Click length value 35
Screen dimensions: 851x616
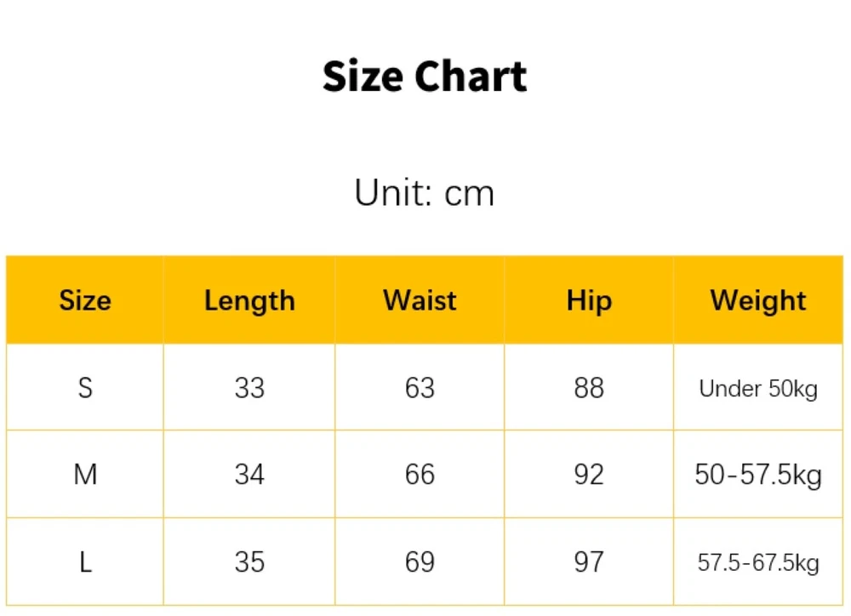pyautogui.click(x=249, y=562)
